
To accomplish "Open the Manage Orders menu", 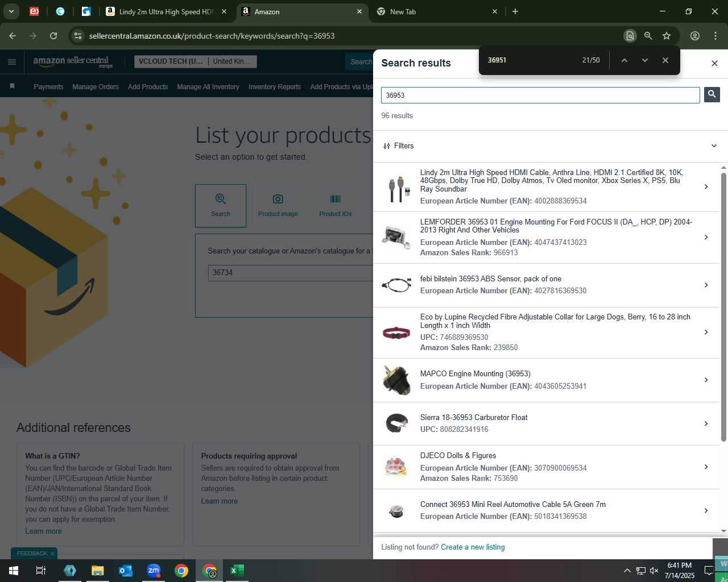I will [96, 87].
